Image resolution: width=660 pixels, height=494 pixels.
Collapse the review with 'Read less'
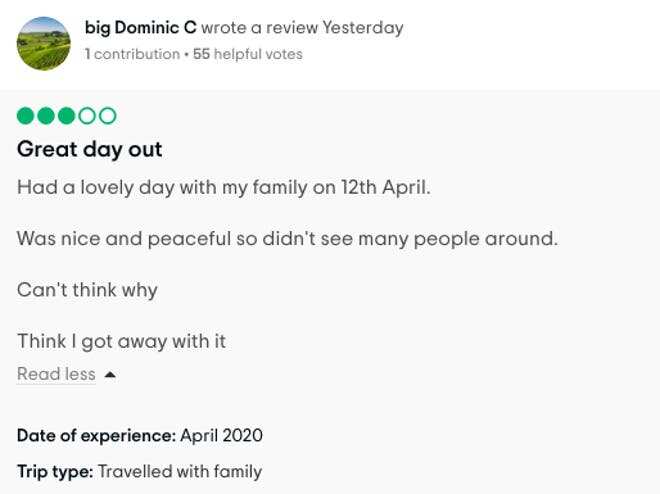click(x=56, y=374)
